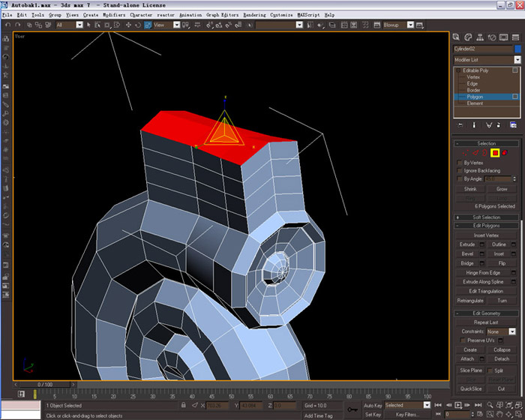Toggle the Set Key mode button
Image resolution: width=525 pixels, height=420 pixels.
coord(373,415)
